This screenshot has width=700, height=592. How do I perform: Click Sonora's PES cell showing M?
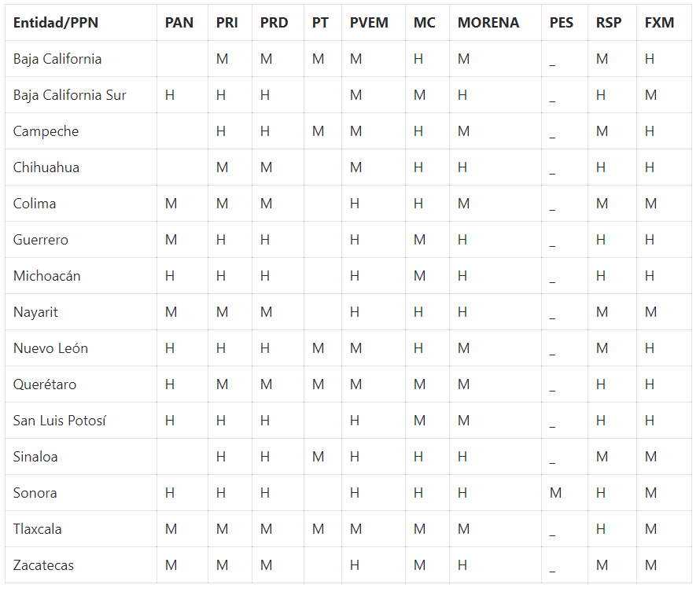(x=556, y=493)
